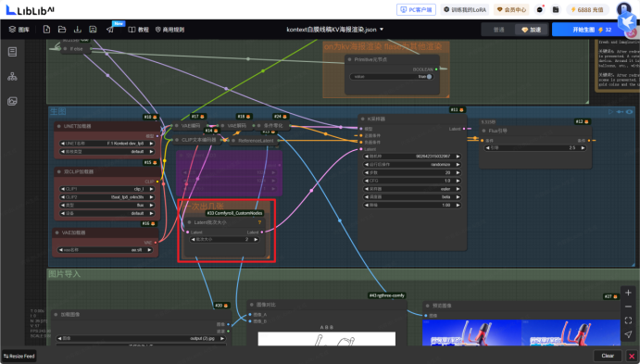Change UNET名称 model selector

point(107,144)
